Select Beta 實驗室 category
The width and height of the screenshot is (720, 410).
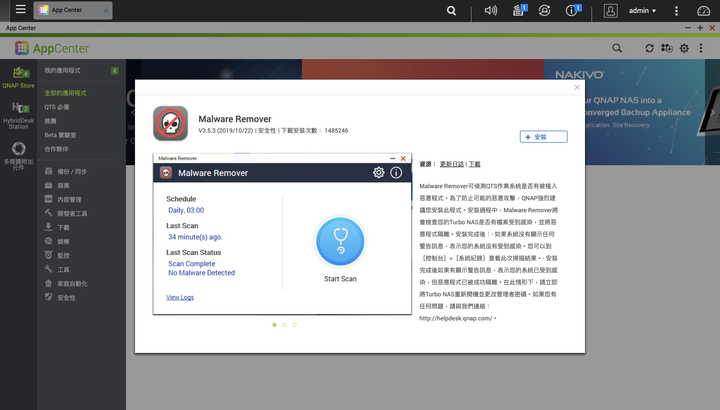(60, 135)
